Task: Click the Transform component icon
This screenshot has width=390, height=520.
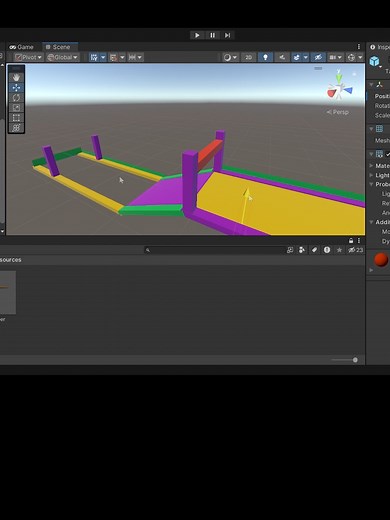Action: click(x=379, y=85)
